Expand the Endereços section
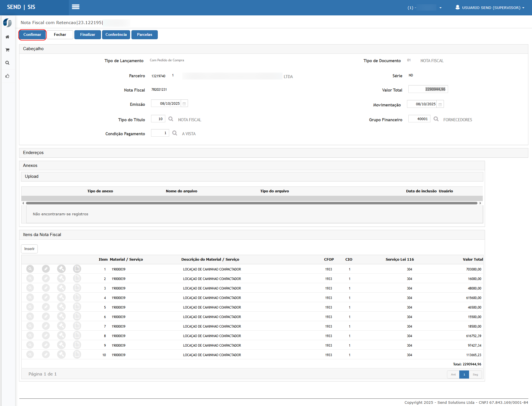Image resolution: width=532 pixels, height=406 pixels. (x=33, y=153)
